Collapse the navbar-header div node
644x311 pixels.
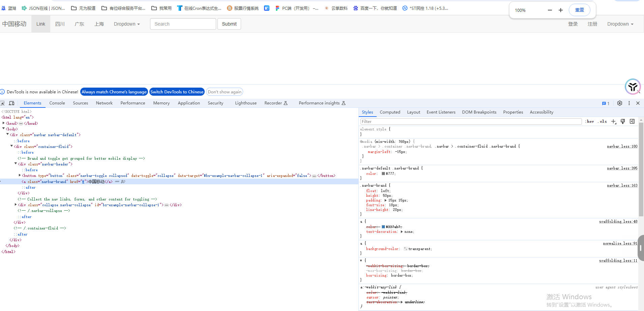[x=16, y=164]
